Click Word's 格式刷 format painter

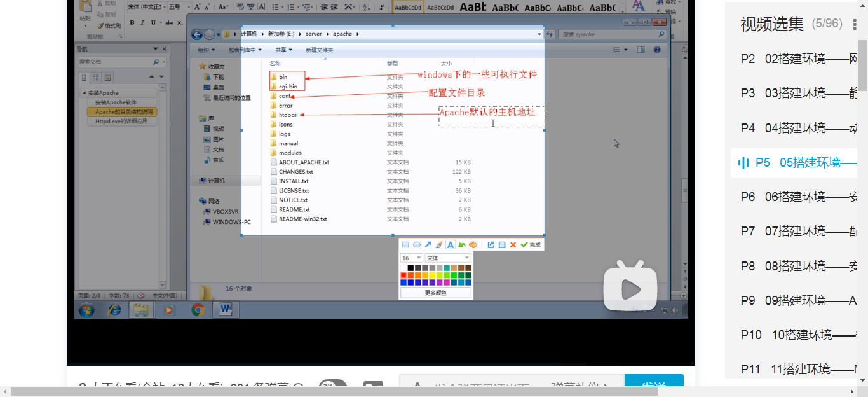[109, 25]
